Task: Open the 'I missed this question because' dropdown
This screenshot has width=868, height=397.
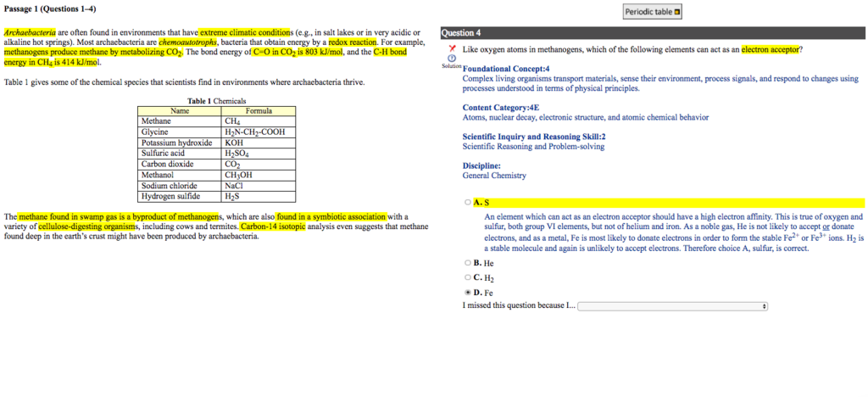Action: tap(672, 306)
